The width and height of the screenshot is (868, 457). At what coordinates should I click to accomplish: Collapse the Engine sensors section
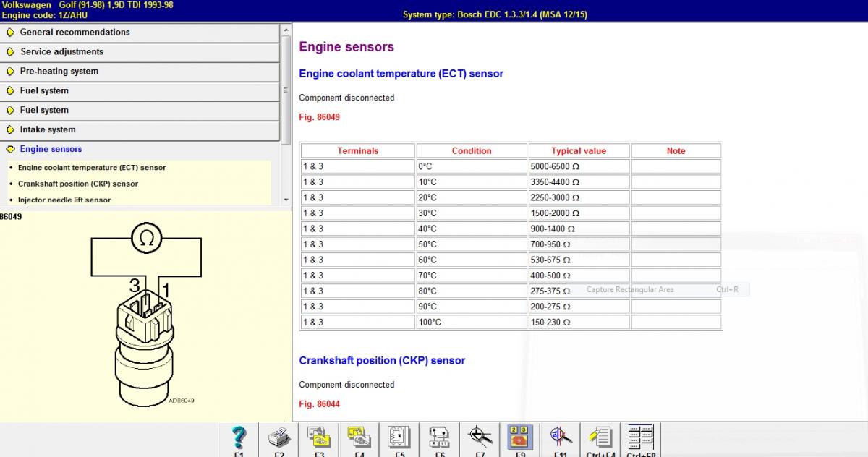(51, 150)
